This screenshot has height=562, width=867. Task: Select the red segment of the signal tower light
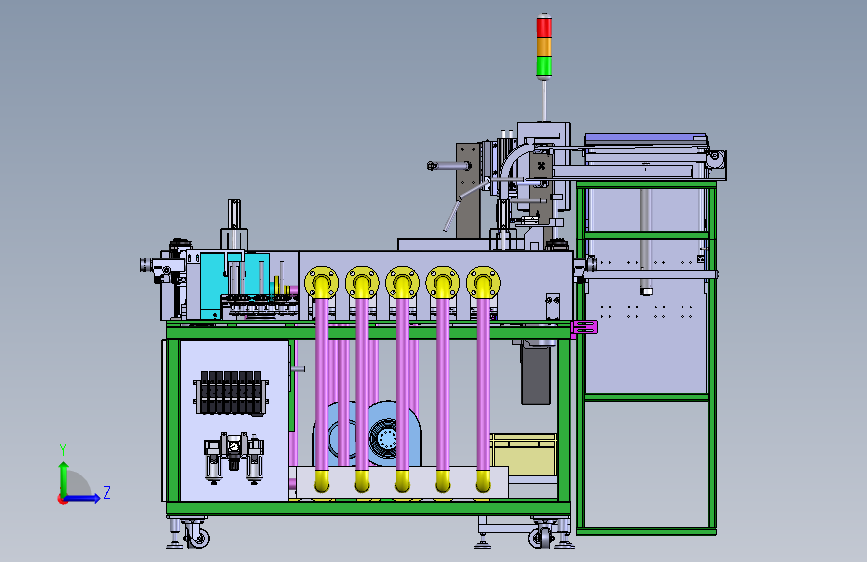[x=544, y=27]
